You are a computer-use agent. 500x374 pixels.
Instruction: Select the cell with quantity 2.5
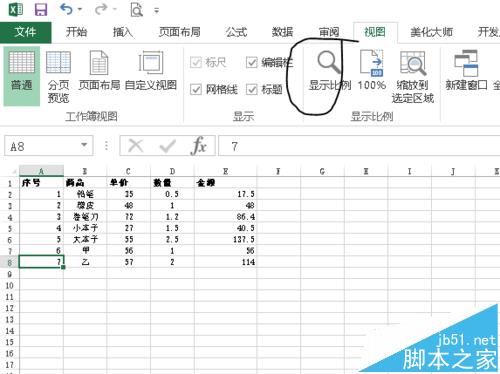click(x=172, y=240)
